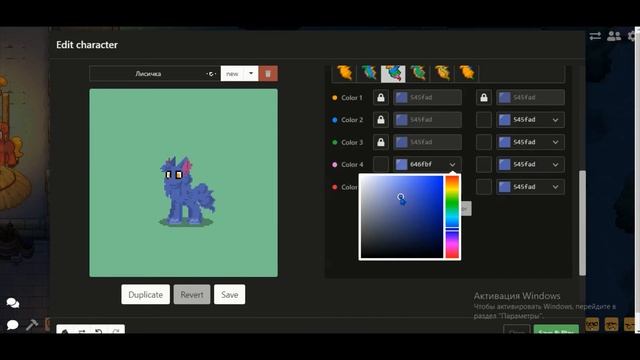Click the first emoji face button bottom right
This screenshot has width=640, height=360.
click(x=592, y=324)
